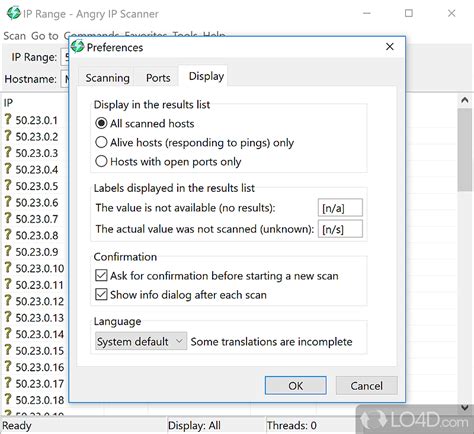Click the question mark icon beside 50.23.0.15

(8, 350)
